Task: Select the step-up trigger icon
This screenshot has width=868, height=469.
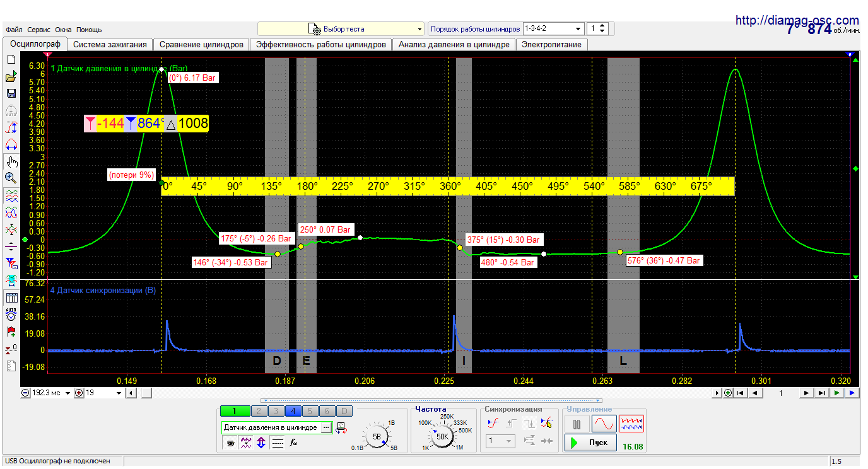Action: [x=512, y=423]
